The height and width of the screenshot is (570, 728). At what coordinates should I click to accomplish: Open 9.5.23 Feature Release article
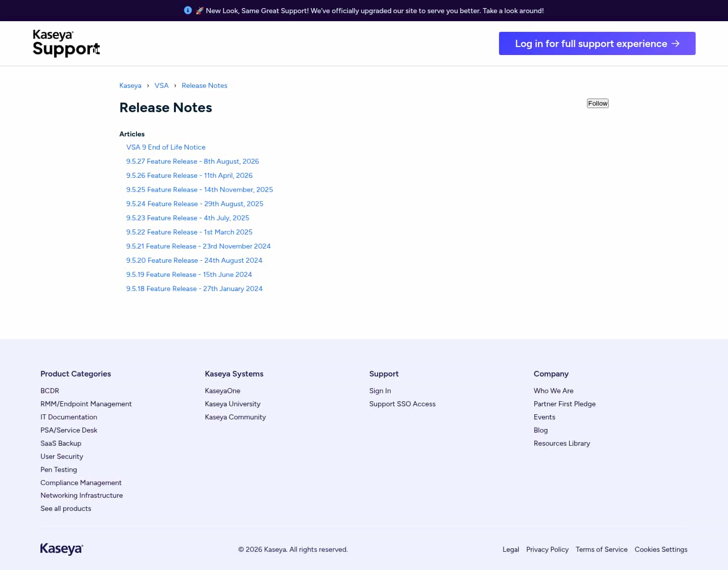188,218
